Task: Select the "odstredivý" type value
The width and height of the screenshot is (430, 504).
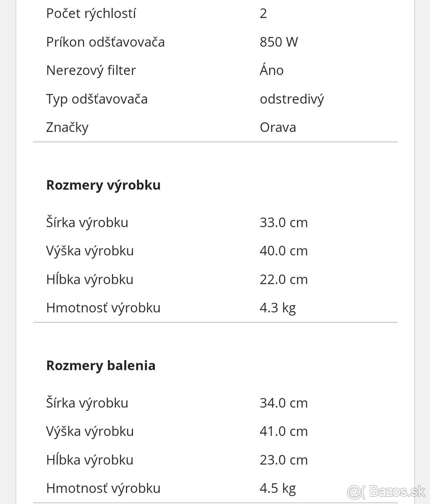Action: point(292,99)
